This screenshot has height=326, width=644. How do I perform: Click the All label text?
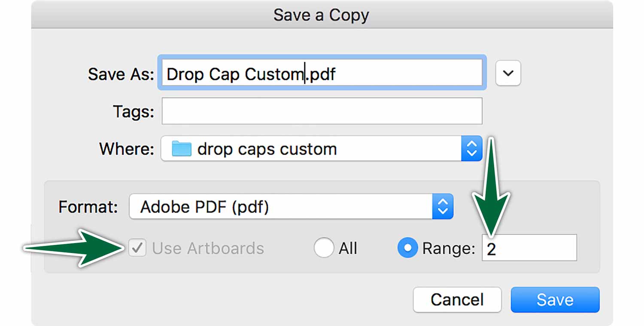pos(348,248)
